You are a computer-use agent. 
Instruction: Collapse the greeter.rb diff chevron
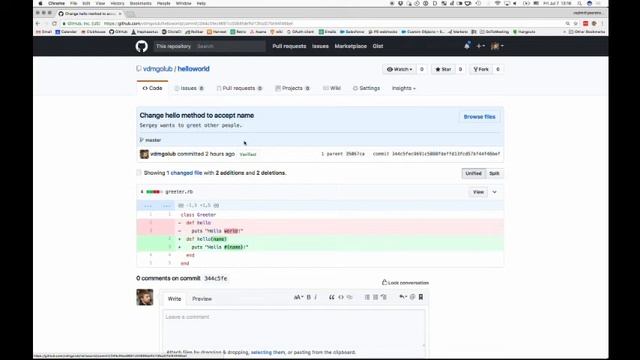click(x=494, y=192)
